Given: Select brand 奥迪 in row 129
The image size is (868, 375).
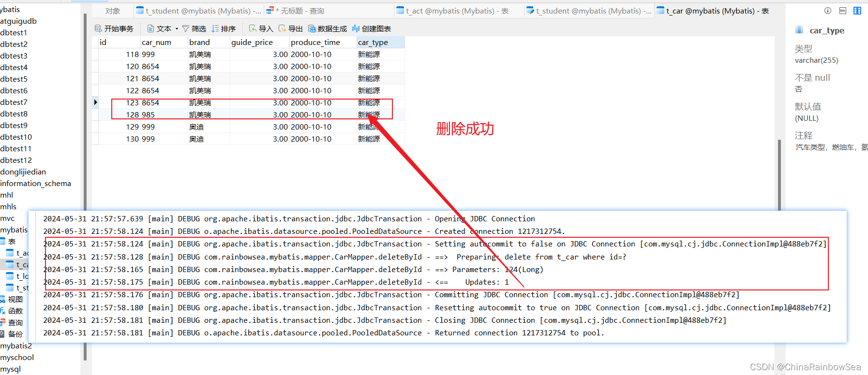Looking at the screenshot, I should coord(209,127).
